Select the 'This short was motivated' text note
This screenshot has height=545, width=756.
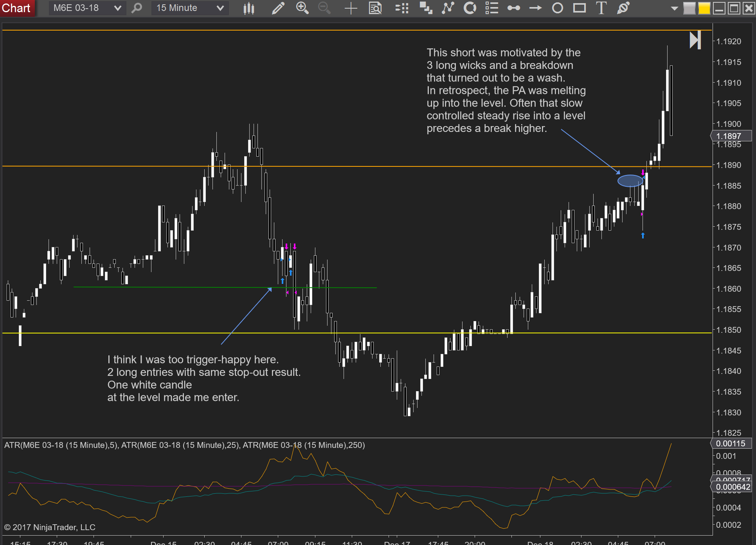[x=506, y=90]
